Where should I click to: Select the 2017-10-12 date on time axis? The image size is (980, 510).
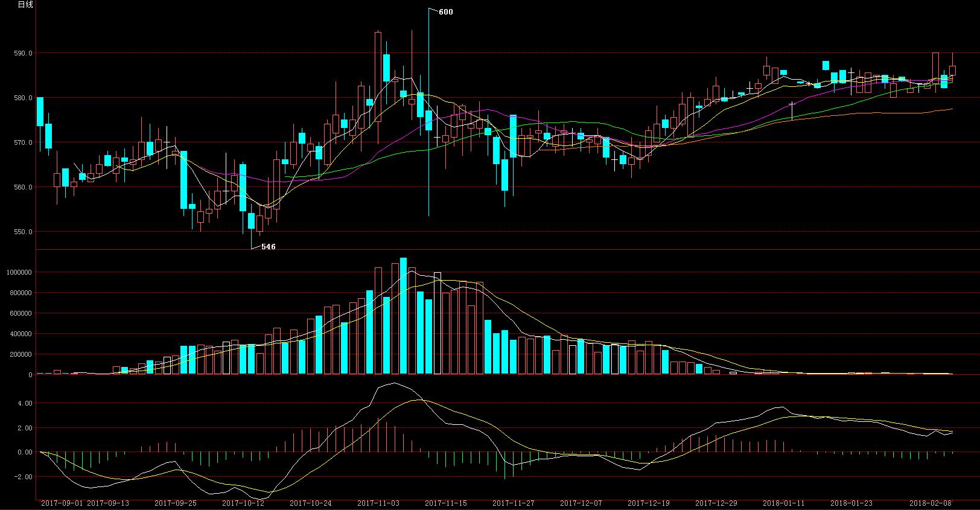coord(243,503)
